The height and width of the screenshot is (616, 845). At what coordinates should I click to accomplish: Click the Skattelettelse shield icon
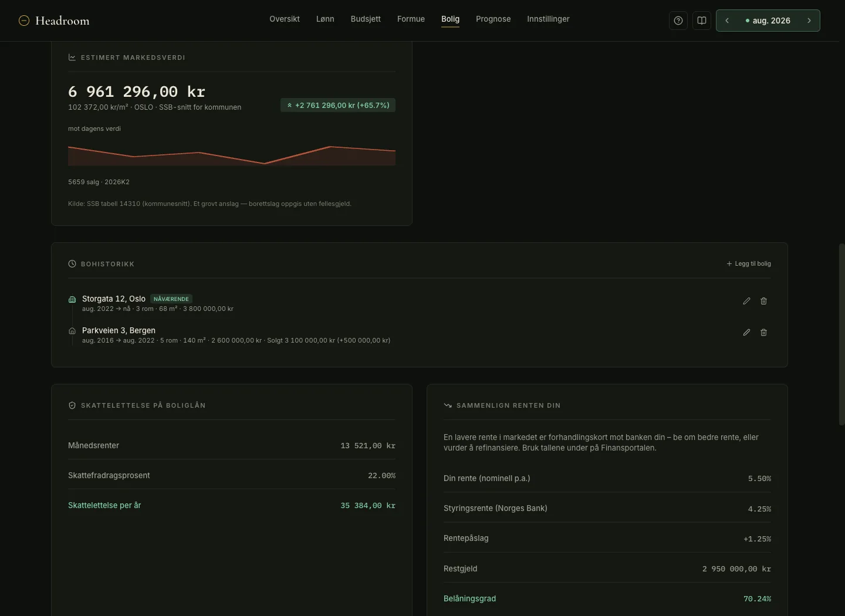(72, 405)
